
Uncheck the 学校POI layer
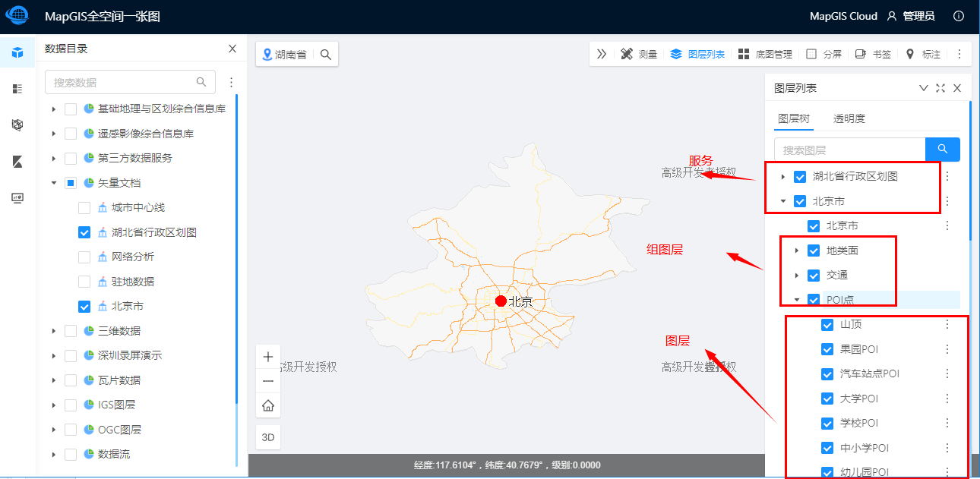point(827,423)
